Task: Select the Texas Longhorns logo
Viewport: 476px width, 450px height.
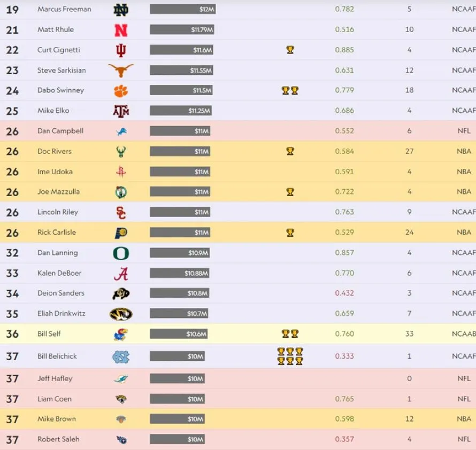Action: (x=121, y=71)
